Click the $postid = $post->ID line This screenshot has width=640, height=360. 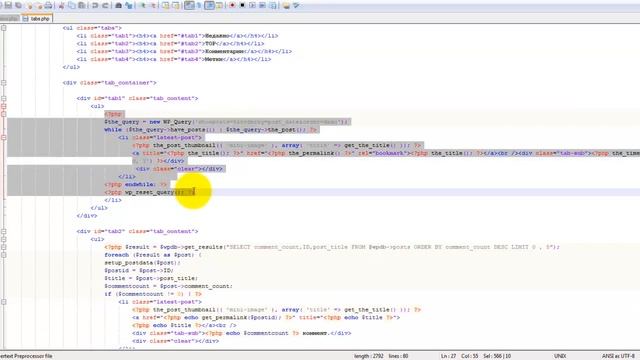coord(139,270)
